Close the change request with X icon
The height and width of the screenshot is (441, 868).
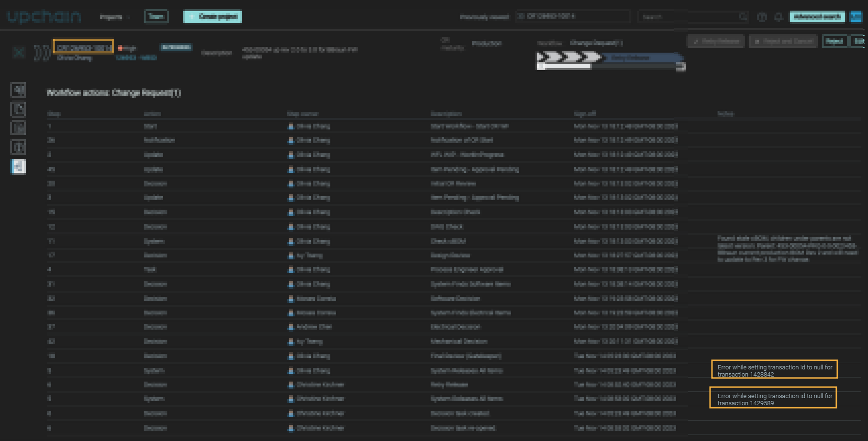point(18,52)
